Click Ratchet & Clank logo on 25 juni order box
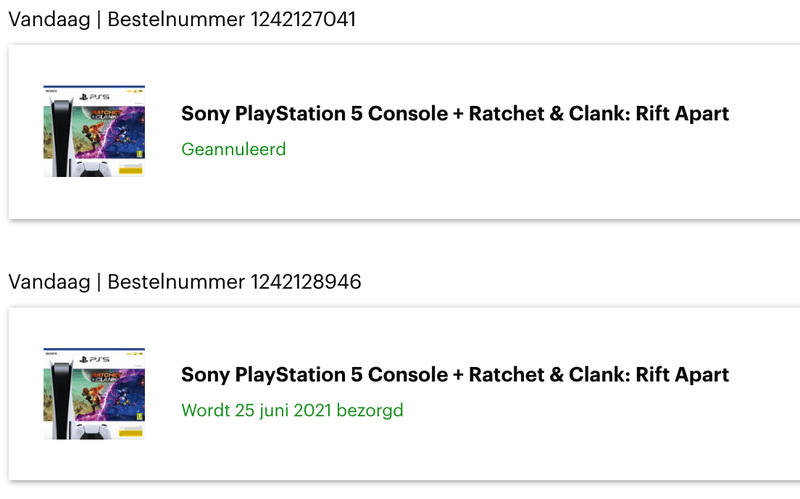Viewport: 800px width, 499px height. pyautogui.click(x=107, y=377)
